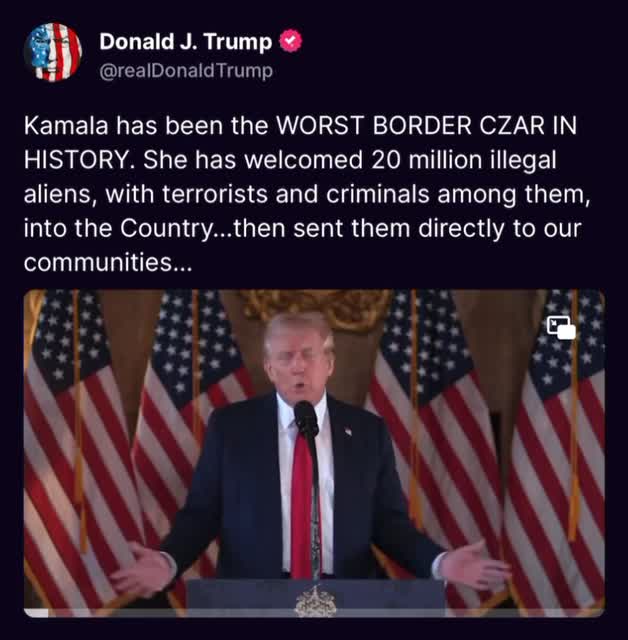Open the flag-painted face profile avatar

point(53,52)
